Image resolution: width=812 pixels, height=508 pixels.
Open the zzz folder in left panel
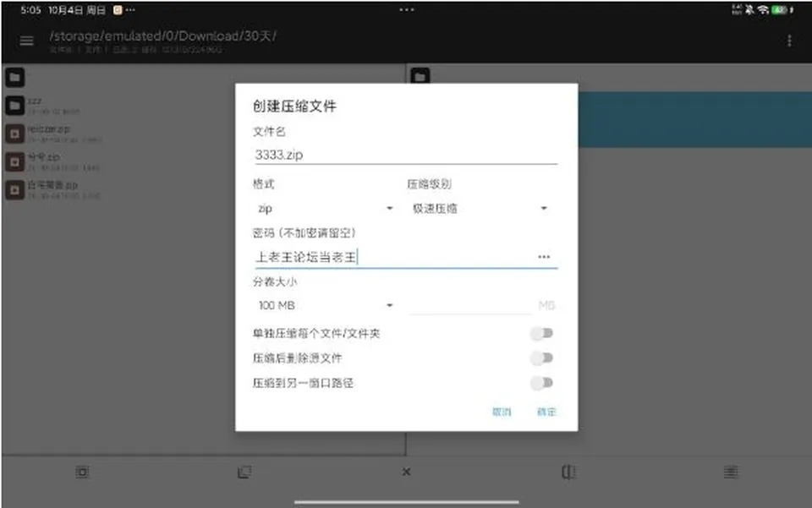coord(15,106)
